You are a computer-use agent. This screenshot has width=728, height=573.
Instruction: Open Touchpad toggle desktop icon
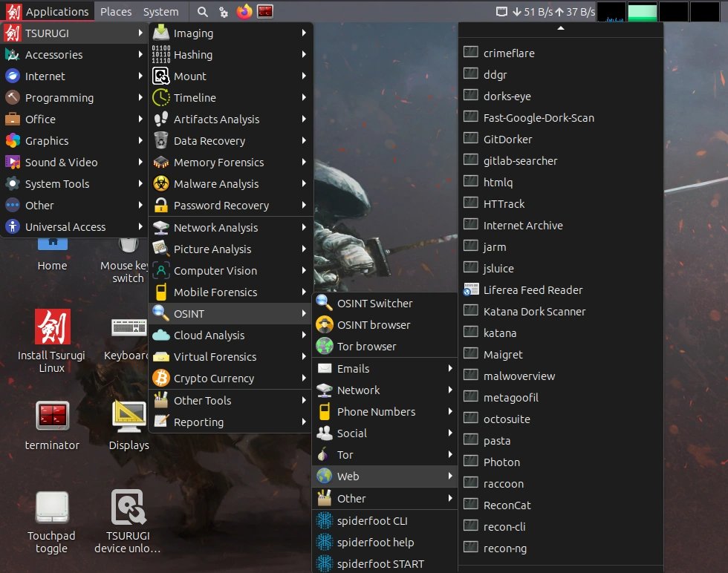coord(51,522)
